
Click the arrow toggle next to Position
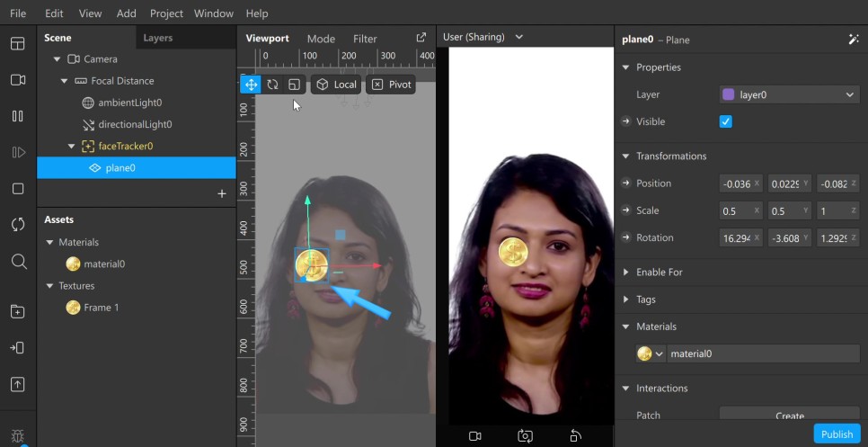(x=626, y=183)
